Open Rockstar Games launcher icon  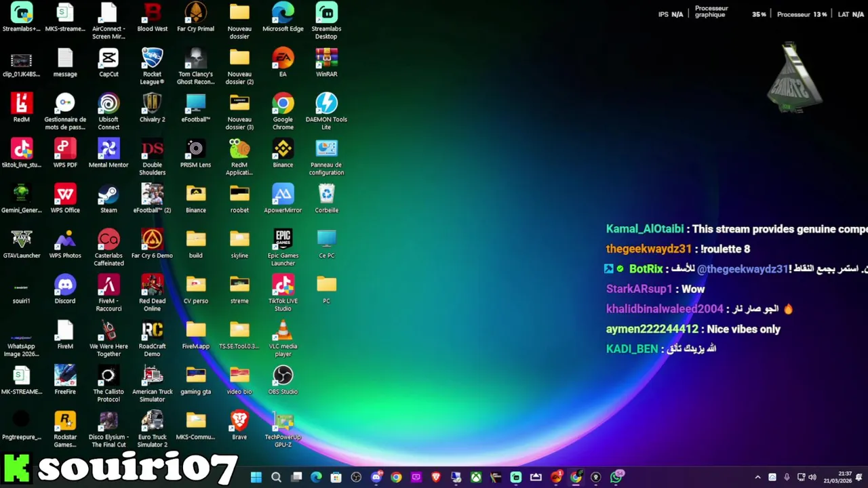point(65,429)
